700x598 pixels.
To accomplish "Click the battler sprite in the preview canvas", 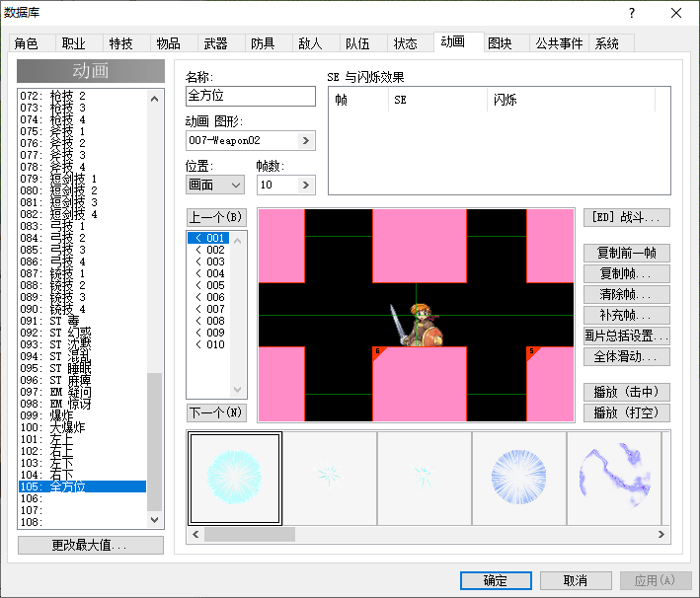I will coord(417,326).
